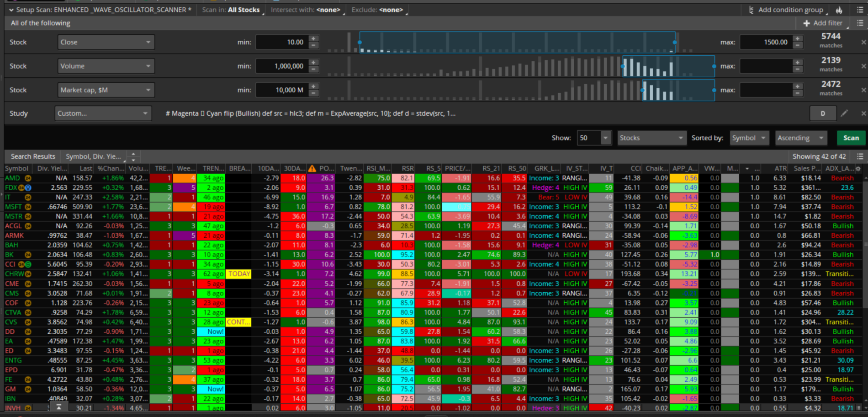This screenshot has height=417, width=868.
Task: Open the Market cap, $M criterion dropdown
Action: (x=106, y=90)
